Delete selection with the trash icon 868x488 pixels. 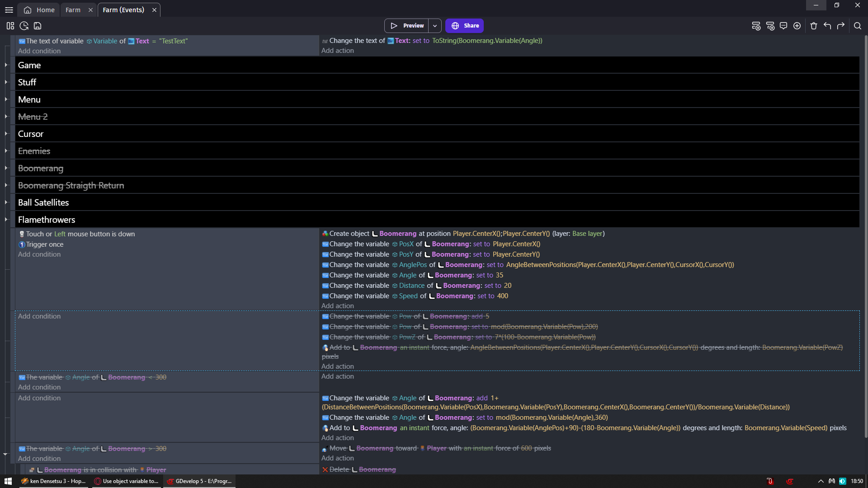point(814,26)
